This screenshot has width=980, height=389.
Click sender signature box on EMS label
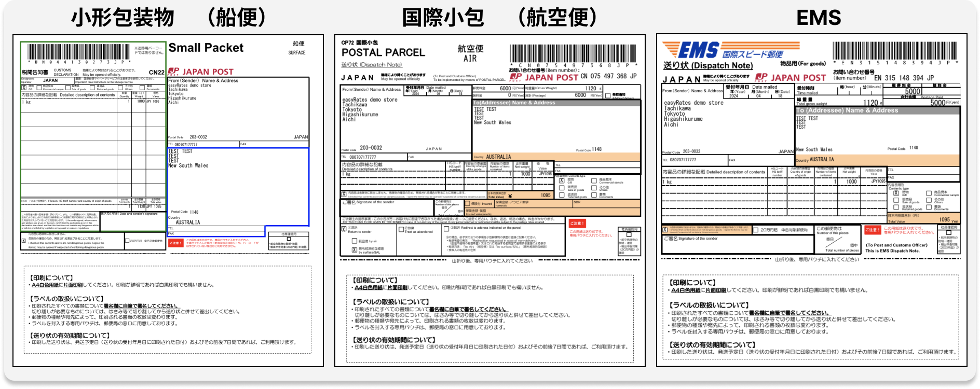[738, 244]
